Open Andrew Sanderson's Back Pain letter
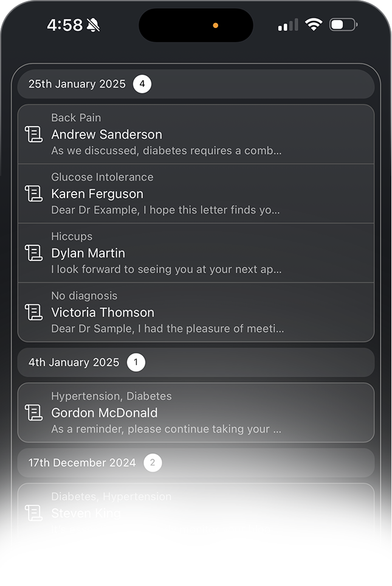392x586 pixels. click(207, 134)
